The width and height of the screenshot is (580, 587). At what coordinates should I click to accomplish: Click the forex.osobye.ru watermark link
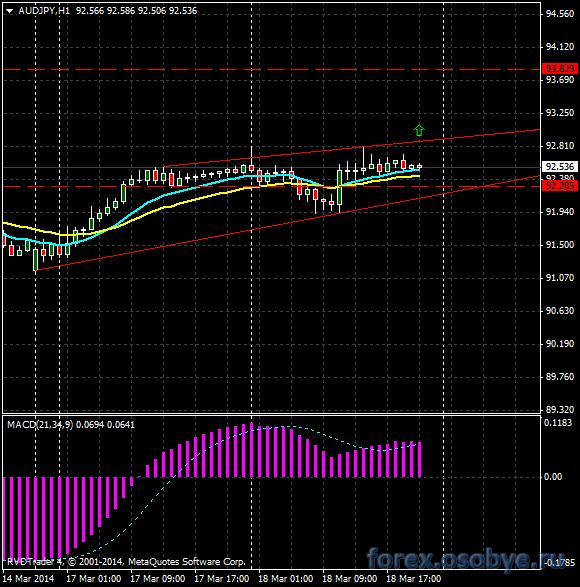[x=465, y=559]
